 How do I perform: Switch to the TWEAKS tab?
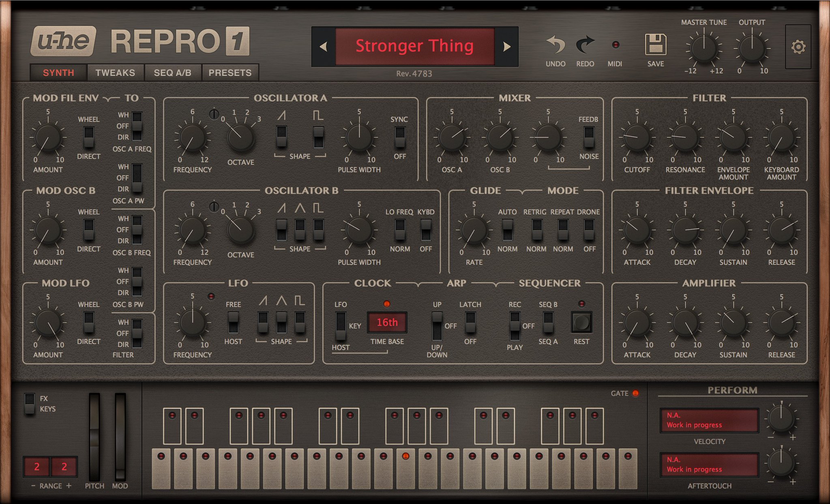click(115, 73)
